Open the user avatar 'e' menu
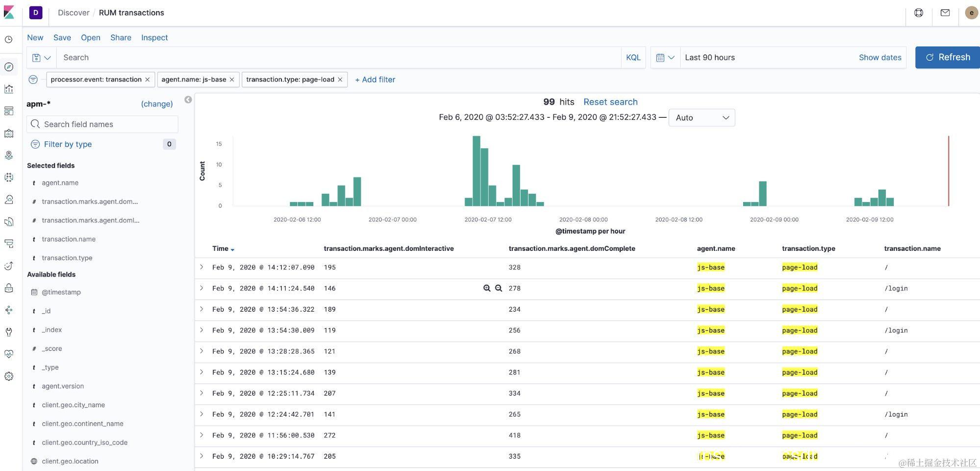 (971, 13)
